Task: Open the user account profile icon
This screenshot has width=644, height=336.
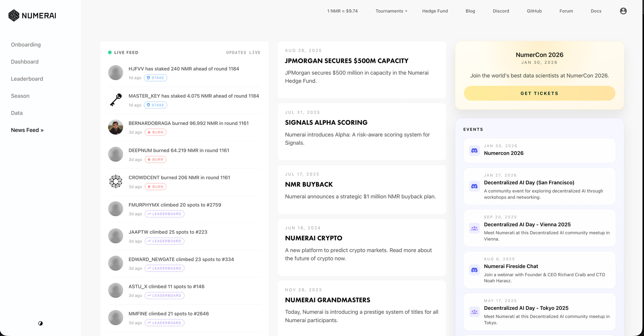Action: point(623,11)
